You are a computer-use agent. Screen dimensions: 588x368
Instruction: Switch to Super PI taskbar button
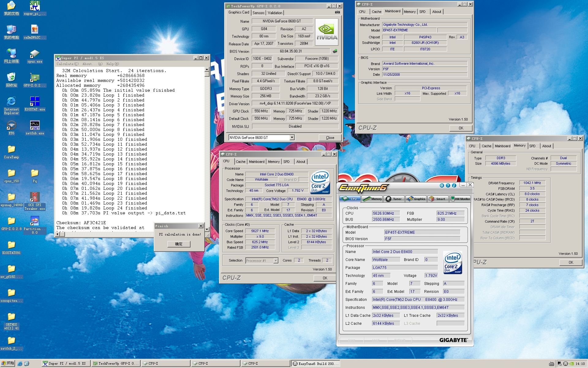[x=66, y=363]
